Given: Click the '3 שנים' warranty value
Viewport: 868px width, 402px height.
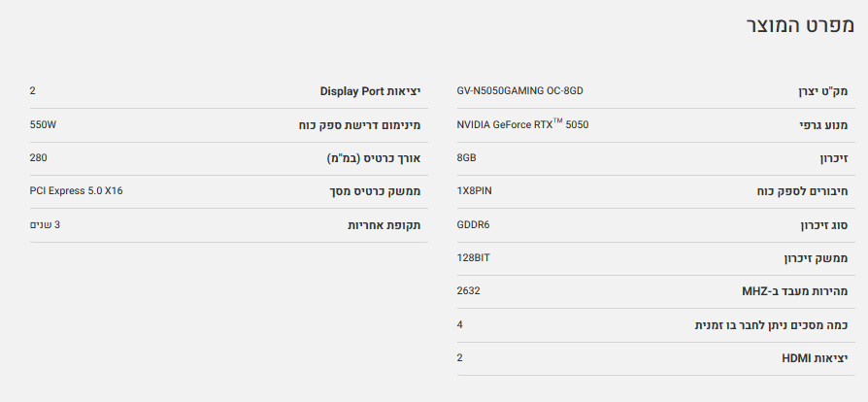Looking at the screenshot, I should (46, 225).
